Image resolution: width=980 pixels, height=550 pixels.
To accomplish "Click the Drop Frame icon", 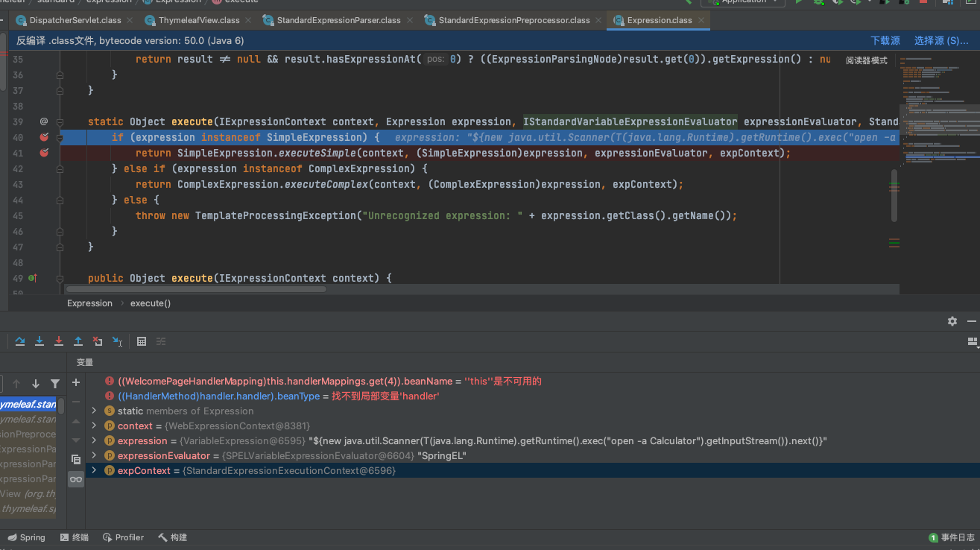I will (98, 341).
